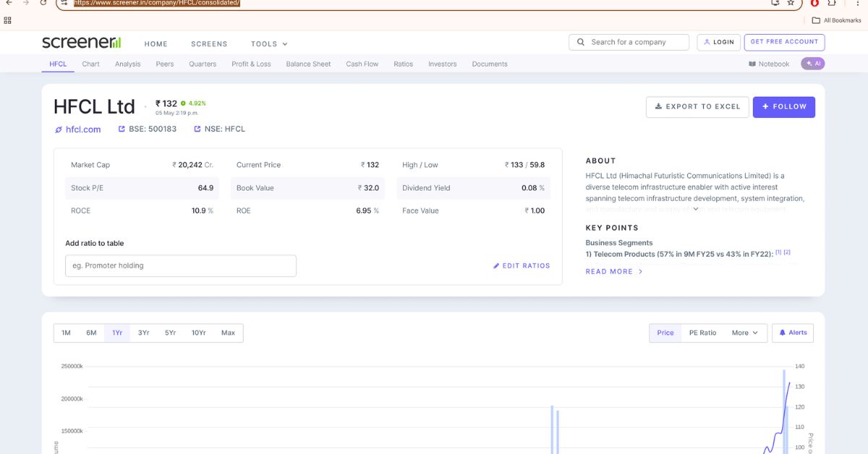Toggle the PE Ratio chart view
868x454 pixels.
[x=702, y=333]
